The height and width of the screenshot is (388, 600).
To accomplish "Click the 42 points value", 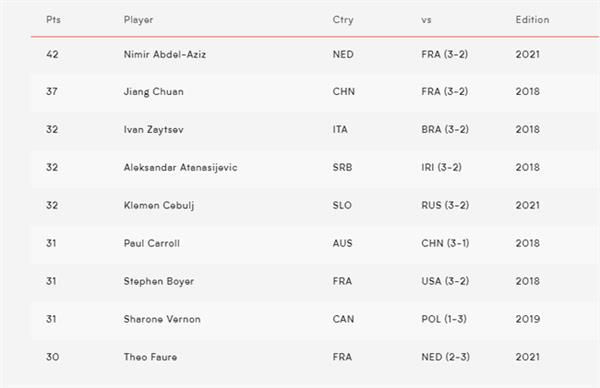I will pyautogui.click(x=52, y=54).
